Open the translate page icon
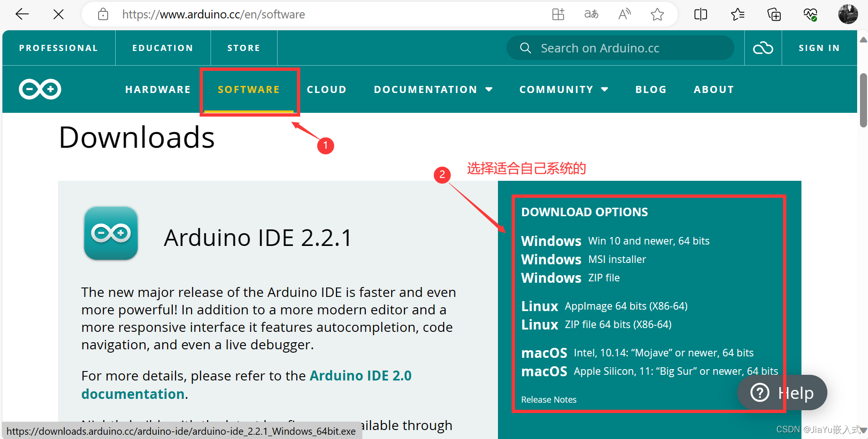This screenshot has width=868, height=439. pyautogui.click(x=591, y=15)
